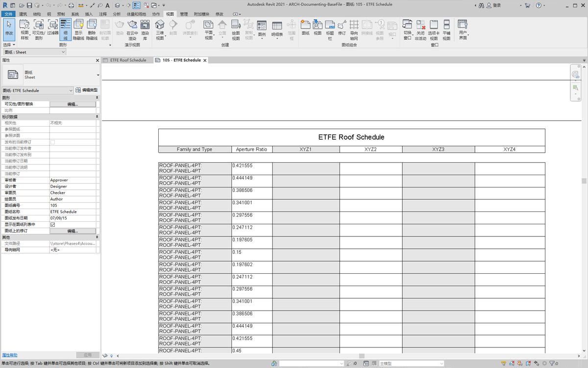
Task: Click the Aperture Ratio cell 0.421555 in first row
Action: click(x=252, y=168)
